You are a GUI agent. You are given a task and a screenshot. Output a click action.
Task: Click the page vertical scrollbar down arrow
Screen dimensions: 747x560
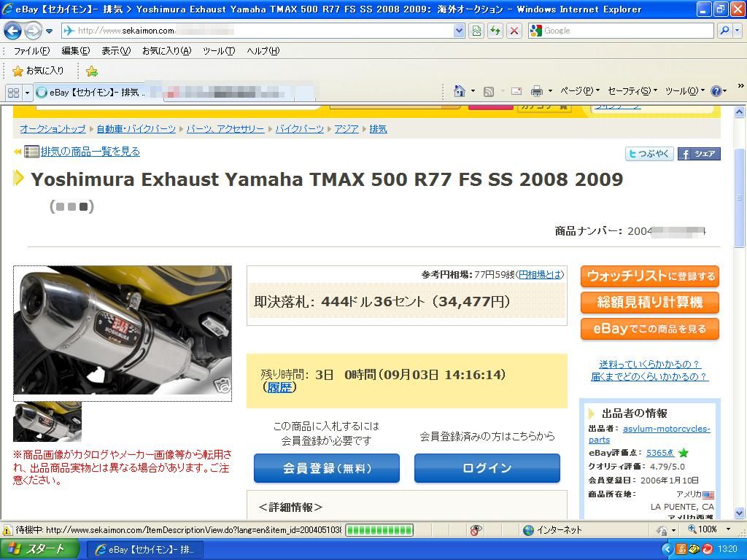[x=740, y=513]
